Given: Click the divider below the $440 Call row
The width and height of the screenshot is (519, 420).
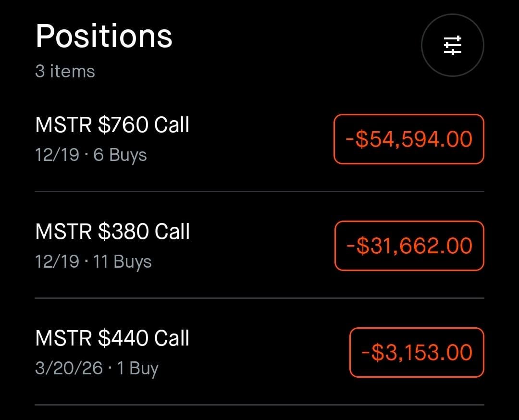Looking at the screenshot, I should pos(259,405).
